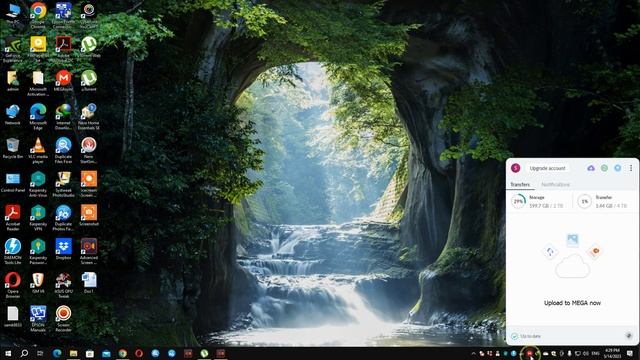Open Network desktop icon
Screen dimensions: 640x360
13,114
